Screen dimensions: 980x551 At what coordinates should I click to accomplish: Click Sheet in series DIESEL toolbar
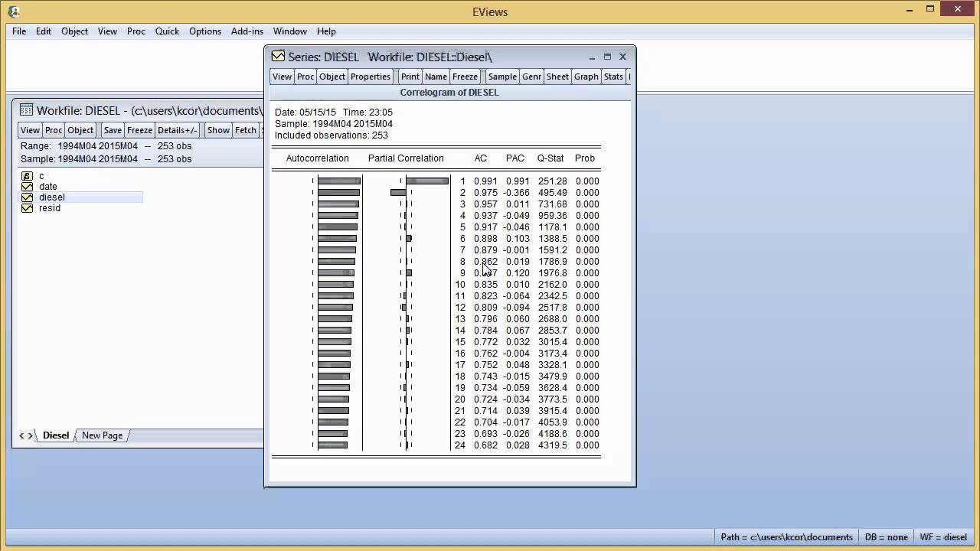coord(557,77)
